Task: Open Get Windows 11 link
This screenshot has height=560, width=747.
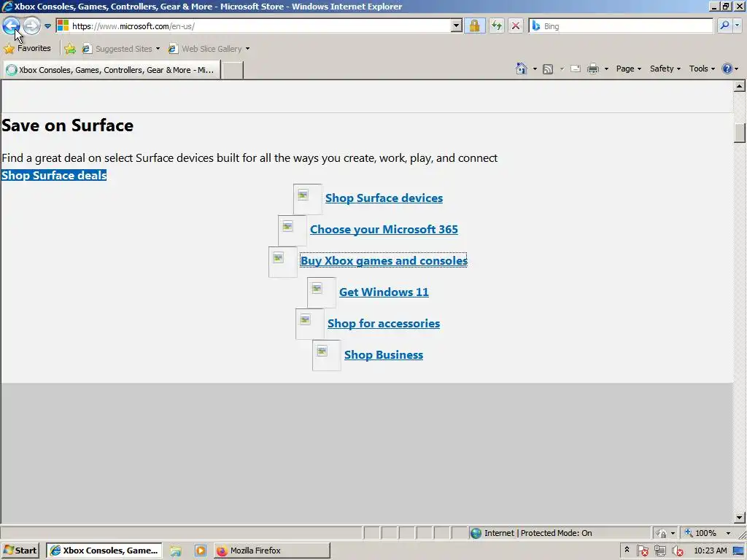Action: click(384, 292)
